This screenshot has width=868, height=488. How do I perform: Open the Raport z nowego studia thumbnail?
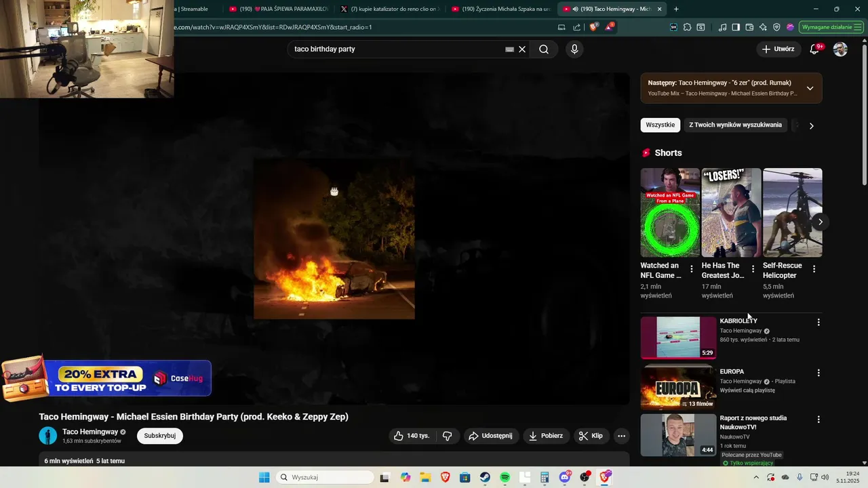(678, 434)
